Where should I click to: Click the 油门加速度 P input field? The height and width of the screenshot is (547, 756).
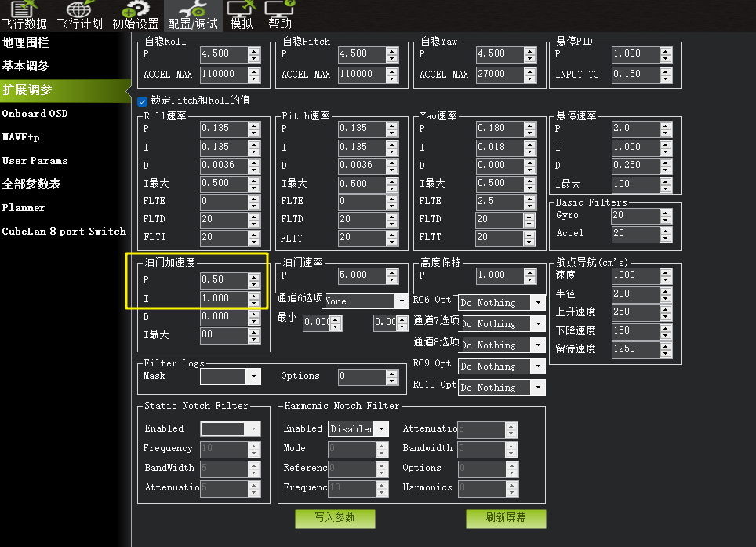coord(223,280)
